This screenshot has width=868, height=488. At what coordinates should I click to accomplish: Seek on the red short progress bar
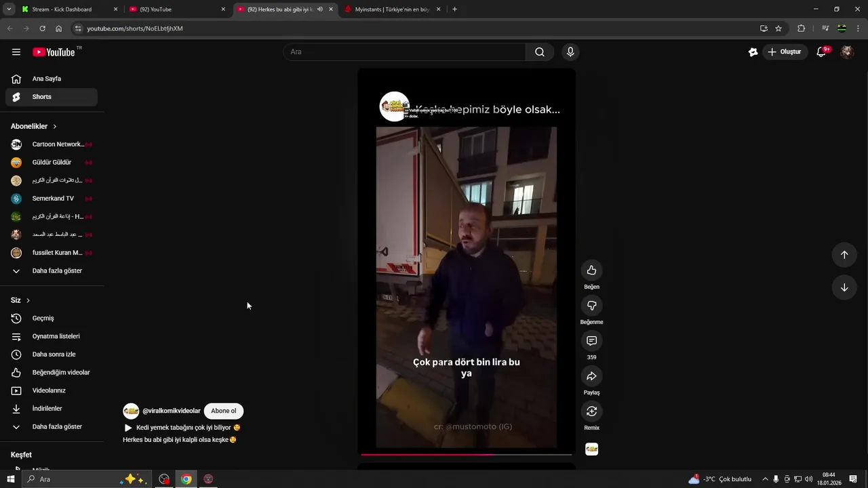pyautogui.click(x=467, y=454)
